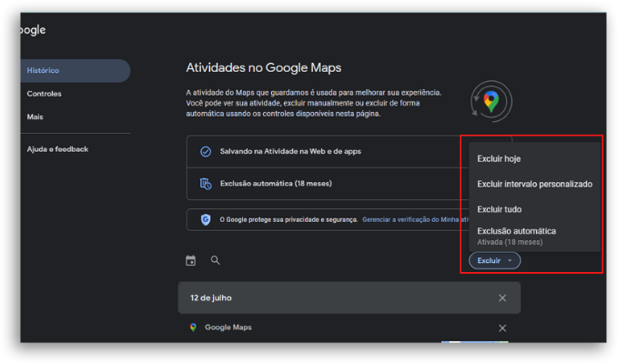This screenshot has height=364, width=637.
Task: Open the calendar date filter icon
Action: click(190, 260)
